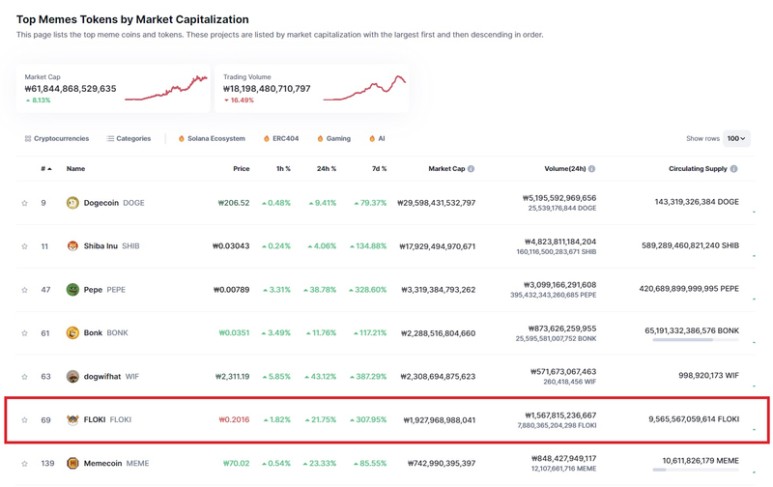Click Memecoin price ₩70.02
The width and height of the screenshot is (773, 487).
click(236, 463)
